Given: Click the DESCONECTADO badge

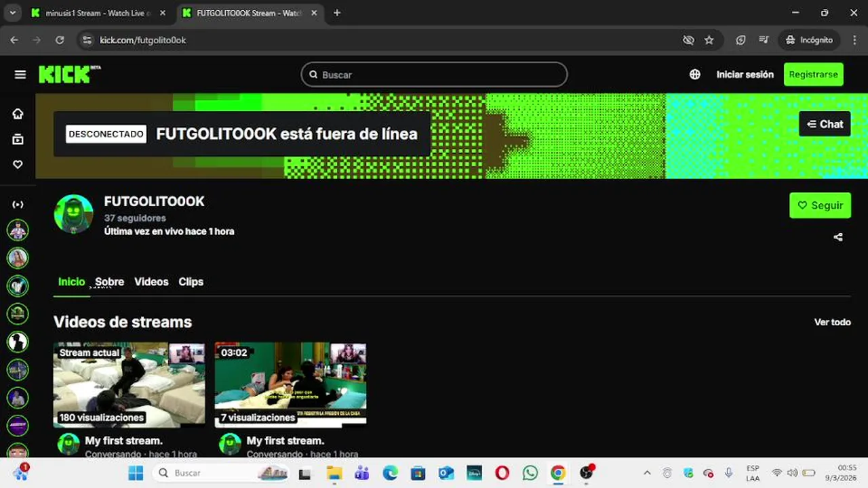Looking at the screenshot, I should point(106,134).
